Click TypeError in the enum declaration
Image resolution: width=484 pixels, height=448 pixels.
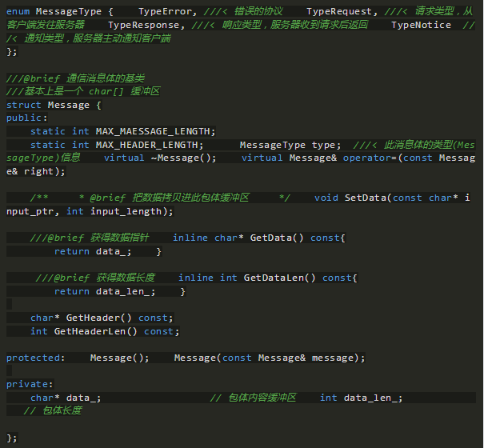click(x=166, y=12)
